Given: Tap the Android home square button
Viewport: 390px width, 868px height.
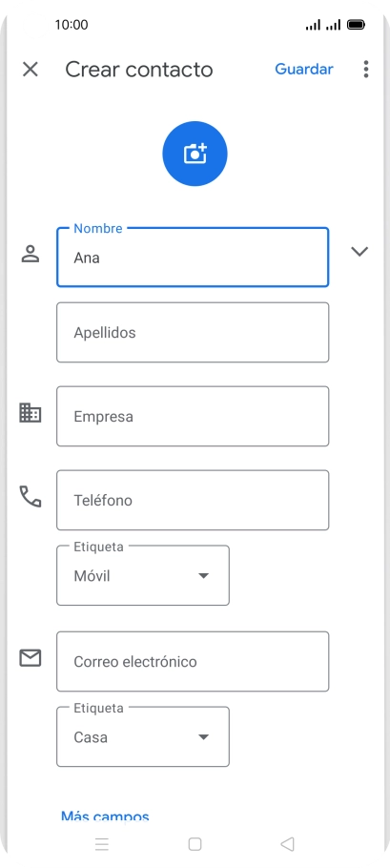Looking at the screenshot, I should coord(195,843).
